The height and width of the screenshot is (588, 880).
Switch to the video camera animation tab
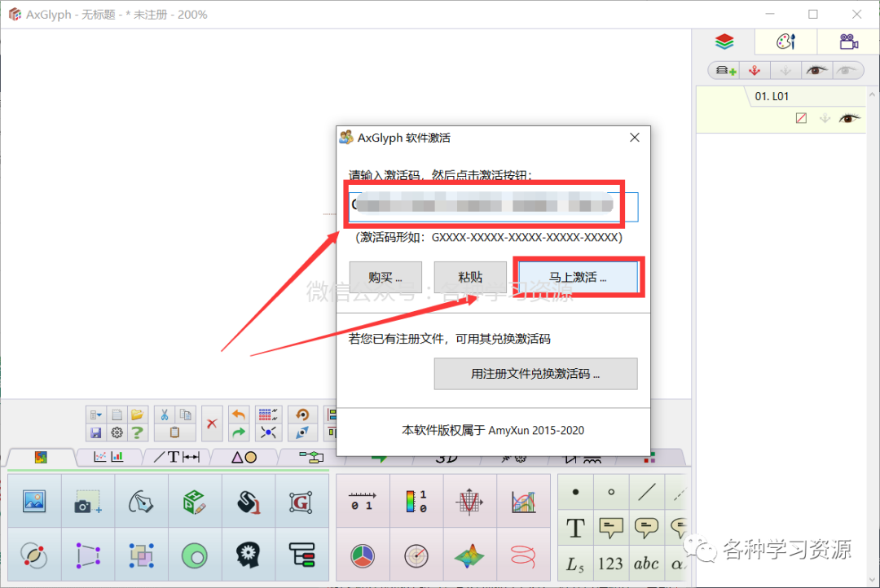[848, 42]
